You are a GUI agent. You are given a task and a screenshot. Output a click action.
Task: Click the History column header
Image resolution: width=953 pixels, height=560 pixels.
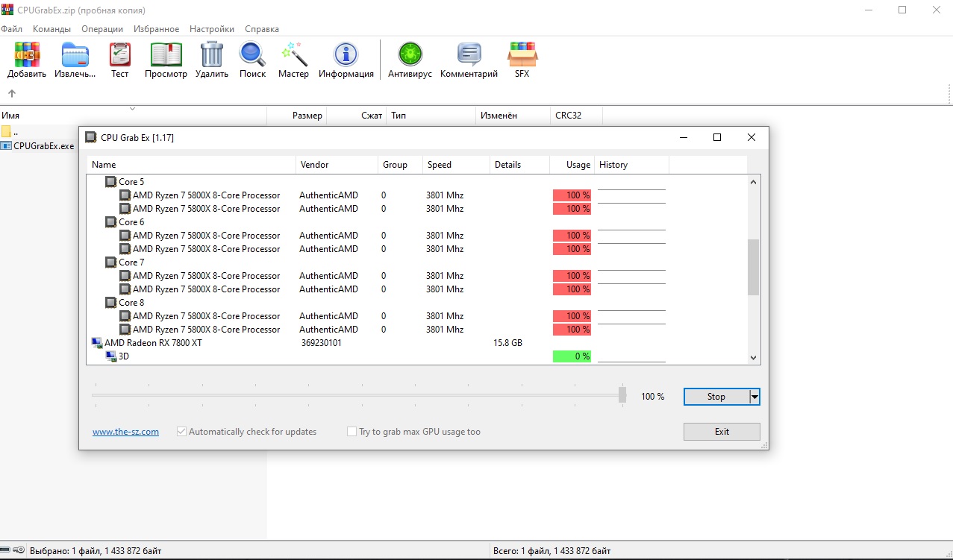[x=632, y=165]
